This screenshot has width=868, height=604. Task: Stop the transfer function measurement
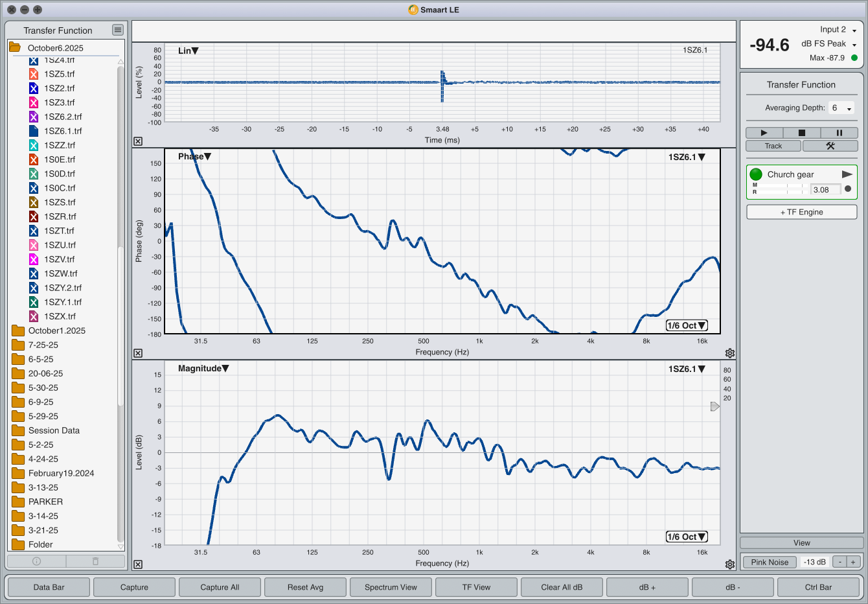pos(801,133)
